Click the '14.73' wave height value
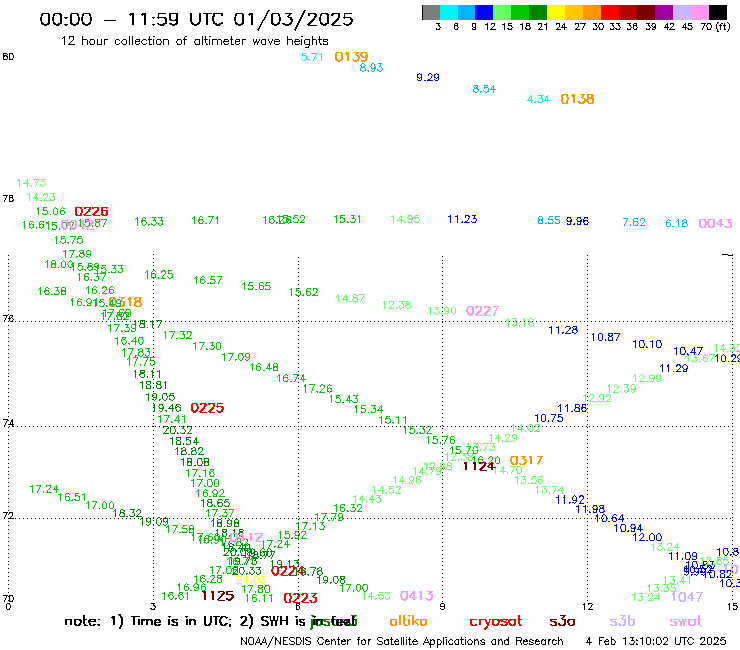This screenshot has height=650, width=740. pos(31,183)
